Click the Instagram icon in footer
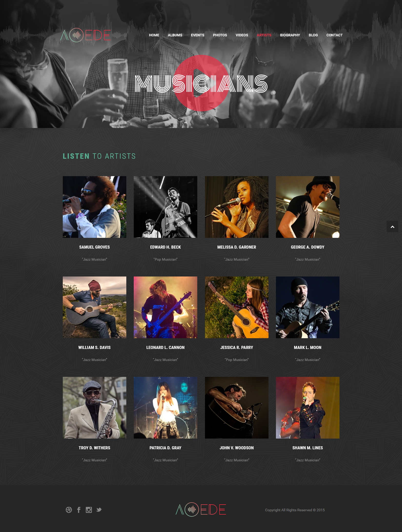The image size is (402, 532). click(x=89, y=510)
